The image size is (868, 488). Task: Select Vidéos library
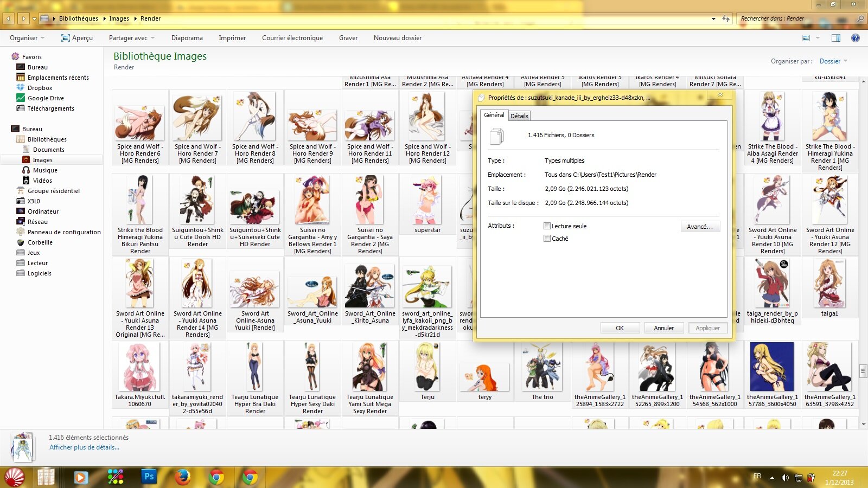tap(42, 181)
